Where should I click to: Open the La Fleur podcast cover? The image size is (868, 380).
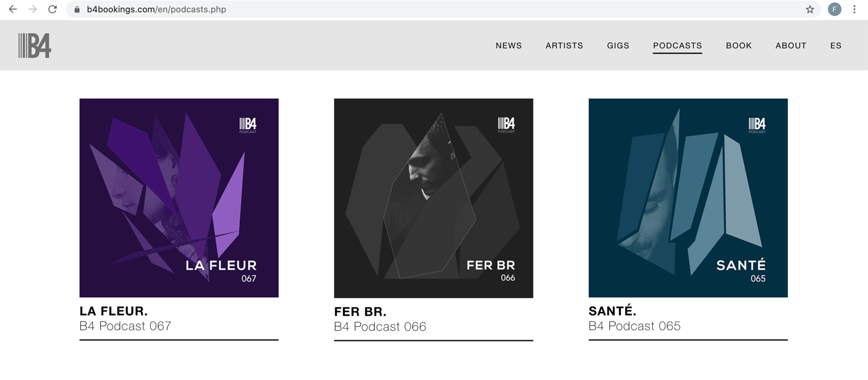[179, 198]
